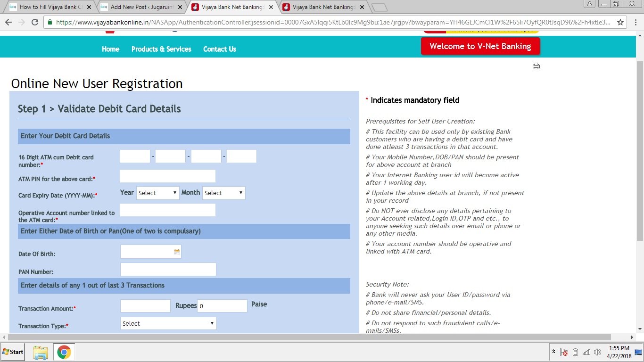The height and width of the screenshot is (362, 644).
Task: Bookmark this page with the star icon
Action: pos(620,22)
